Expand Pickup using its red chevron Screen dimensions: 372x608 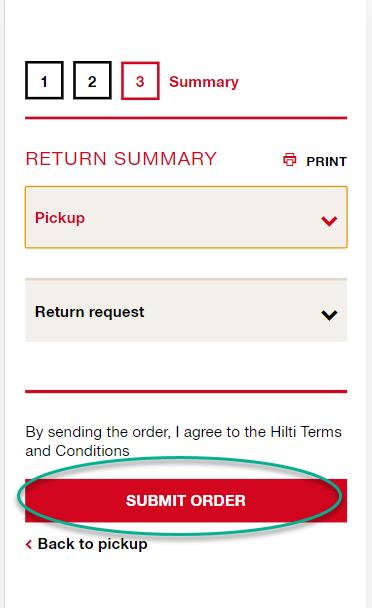329,221
